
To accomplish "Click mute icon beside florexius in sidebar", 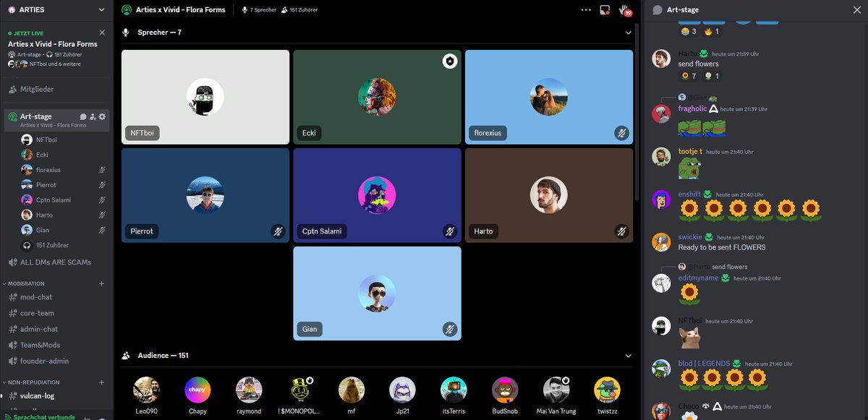I will point(102,170).
